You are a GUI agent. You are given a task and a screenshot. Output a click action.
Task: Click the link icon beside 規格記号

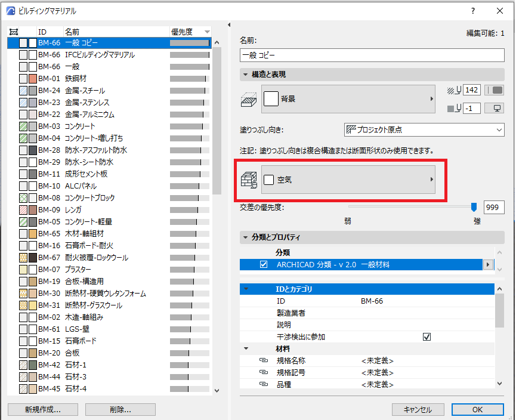(263, 372)
